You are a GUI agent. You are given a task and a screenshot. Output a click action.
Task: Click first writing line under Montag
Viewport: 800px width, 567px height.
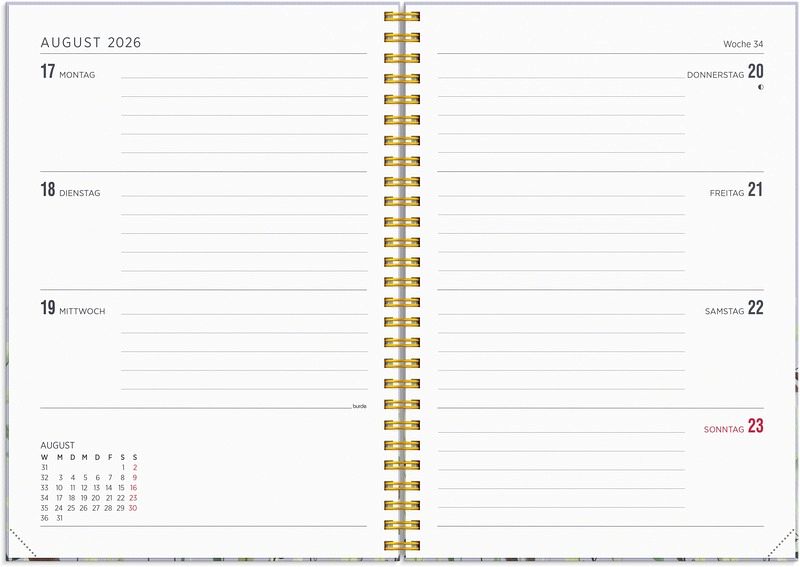[244, 77]
